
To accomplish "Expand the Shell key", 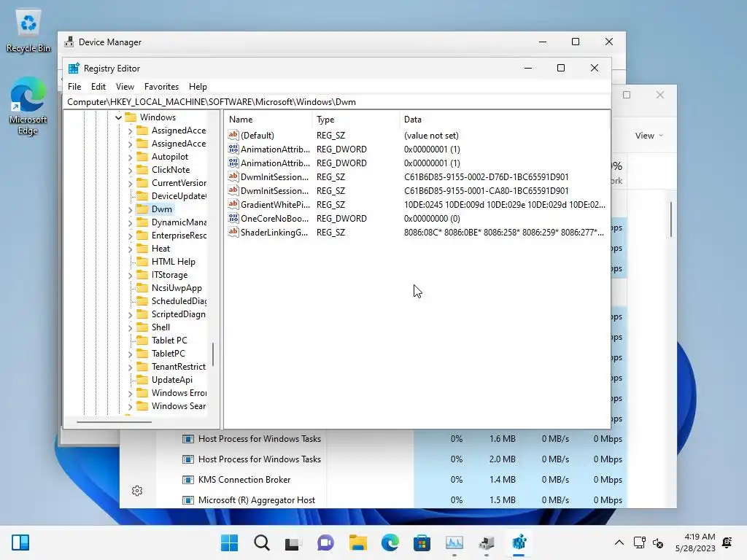I will click(x=130, y=327).
